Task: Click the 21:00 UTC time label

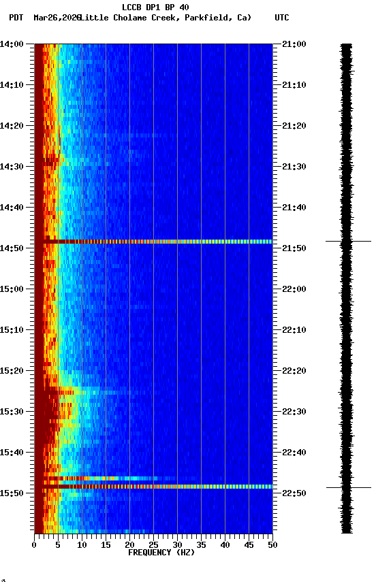Action: (294, 44)
